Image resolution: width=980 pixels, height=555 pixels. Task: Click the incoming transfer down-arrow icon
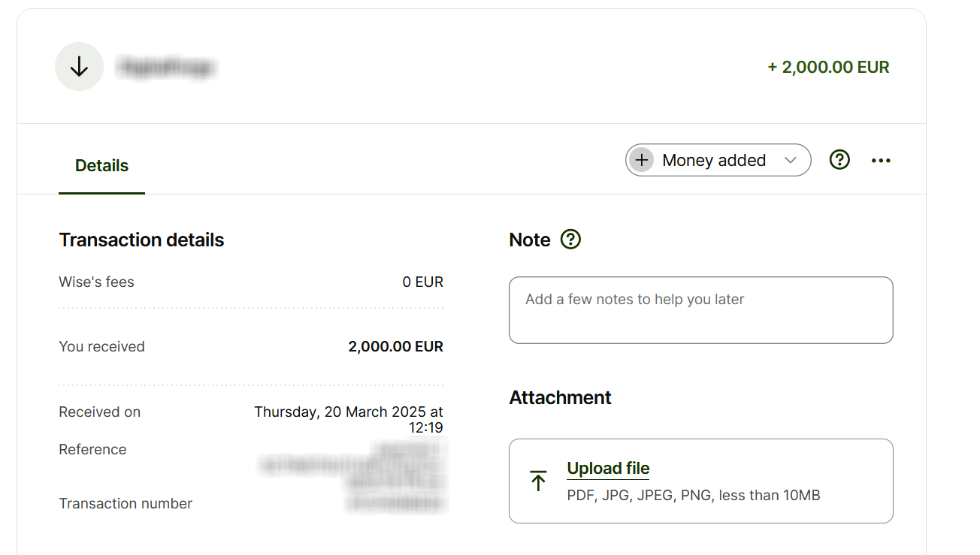(x=79, y=67)
